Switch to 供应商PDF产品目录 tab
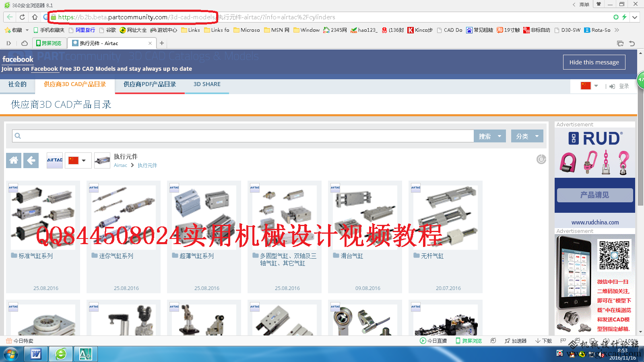The width and height of the screenshot is (644, 362). [x=150, y=84]
